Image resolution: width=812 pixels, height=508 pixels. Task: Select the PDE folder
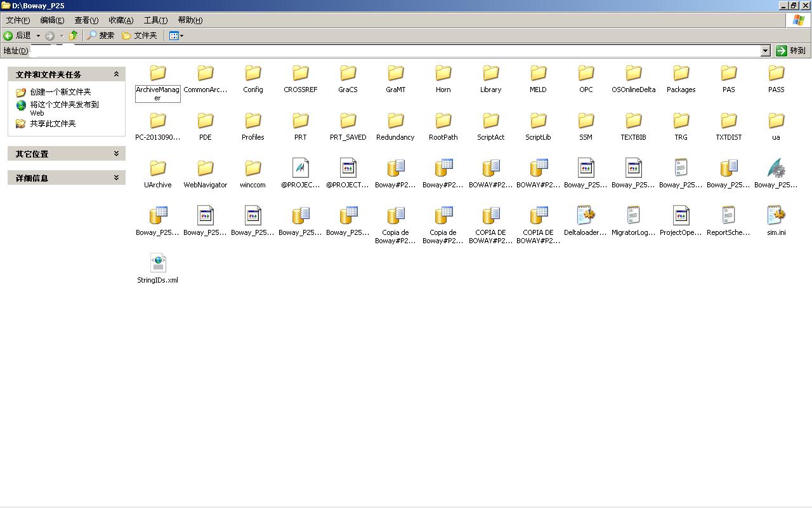coord(206,127)
